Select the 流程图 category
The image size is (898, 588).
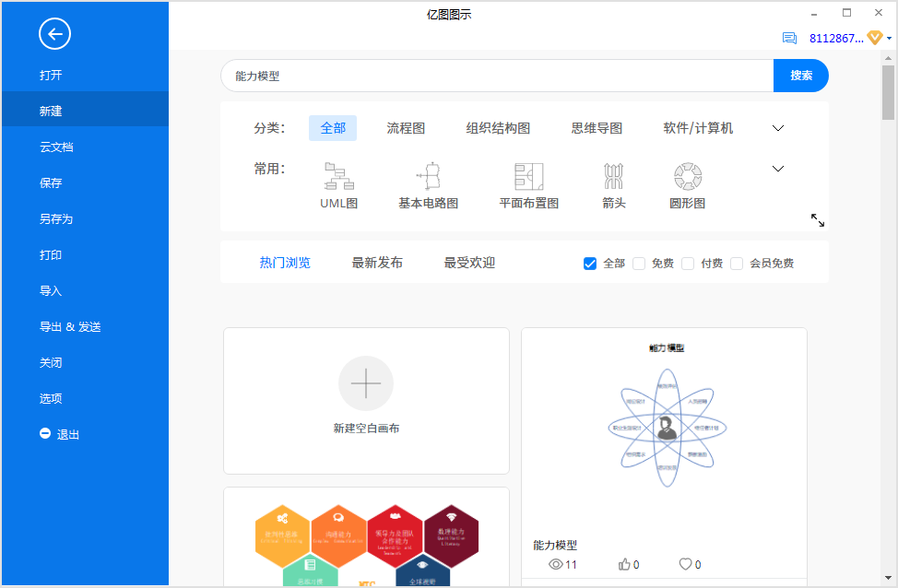click(406, 128)
